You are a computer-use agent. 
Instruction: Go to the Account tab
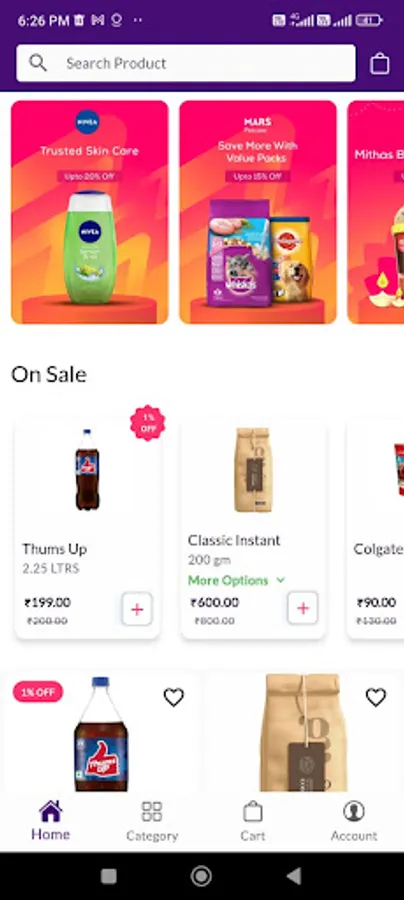pos(354,821)
